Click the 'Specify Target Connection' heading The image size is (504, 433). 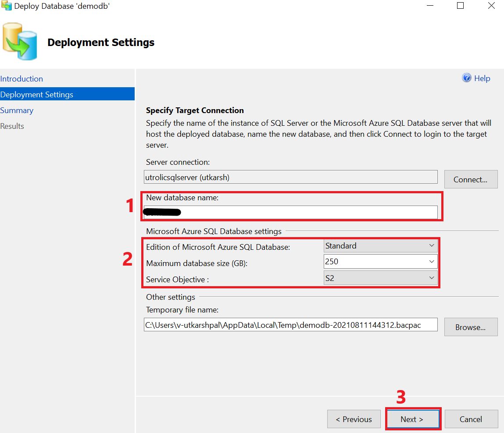coord(195,110)
